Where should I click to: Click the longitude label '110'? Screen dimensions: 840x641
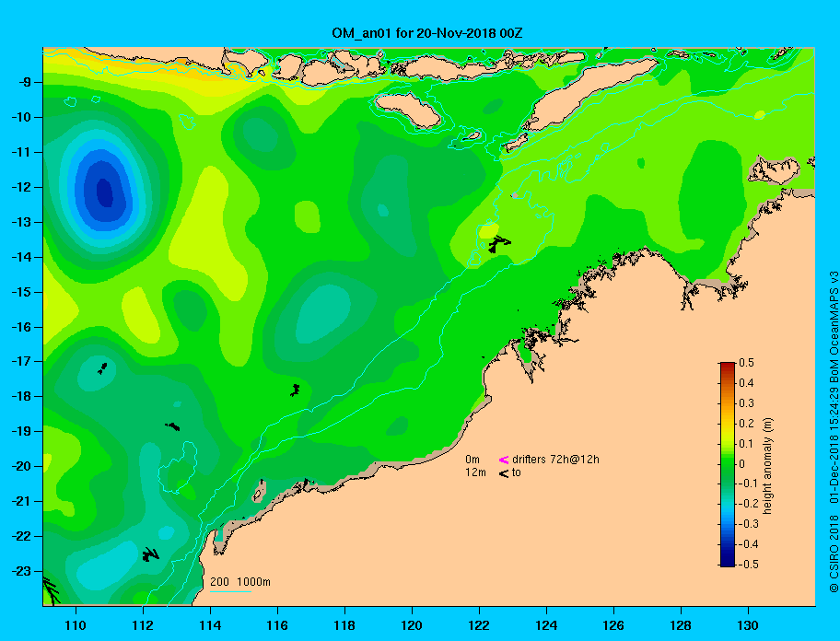[76, 625]
